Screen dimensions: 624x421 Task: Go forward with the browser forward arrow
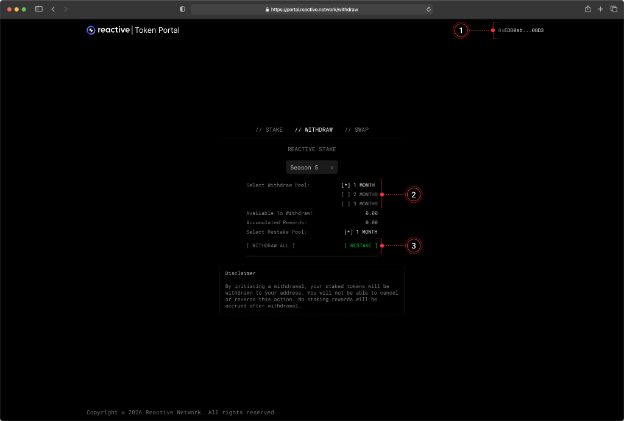(x=66, y=9)
